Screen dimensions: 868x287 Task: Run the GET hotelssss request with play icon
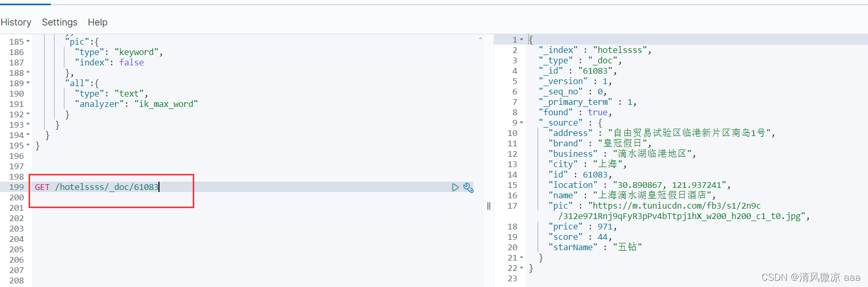[456, 187]
